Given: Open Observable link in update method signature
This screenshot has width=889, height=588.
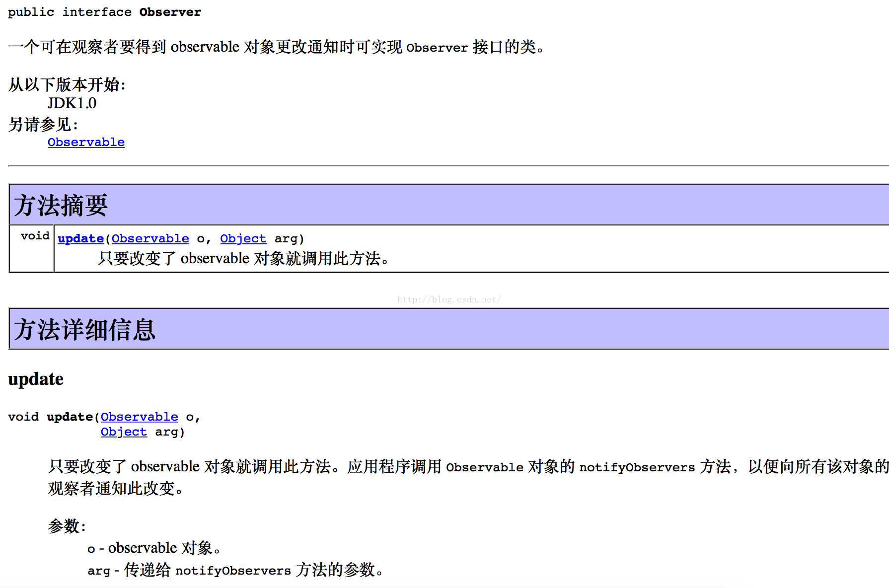Looking at the screenshot, I should point(139,417).
